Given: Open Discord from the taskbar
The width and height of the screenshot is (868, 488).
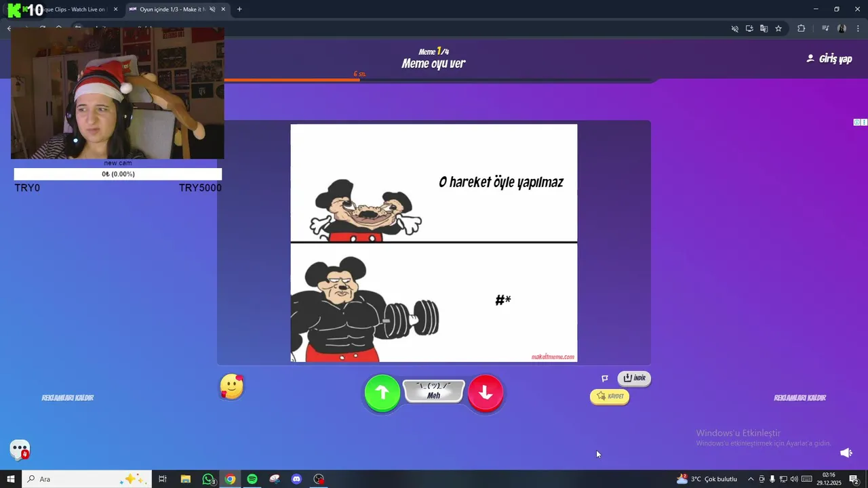Looking at the screenshot, I should pos(296,479).
